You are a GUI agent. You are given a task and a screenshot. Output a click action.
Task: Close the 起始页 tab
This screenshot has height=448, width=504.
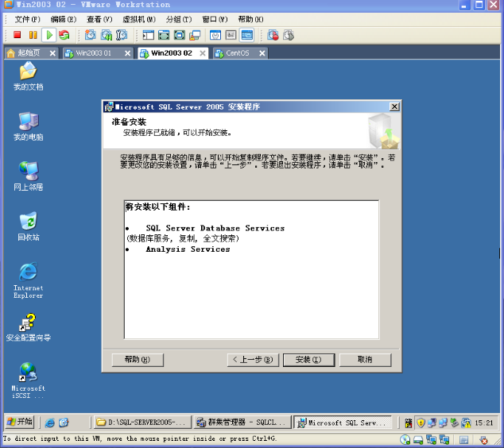(x=52, y=53)
